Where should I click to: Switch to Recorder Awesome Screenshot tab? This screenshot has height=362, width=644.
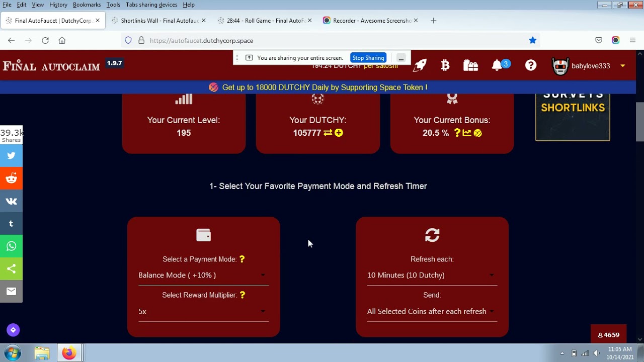point(371,21)
